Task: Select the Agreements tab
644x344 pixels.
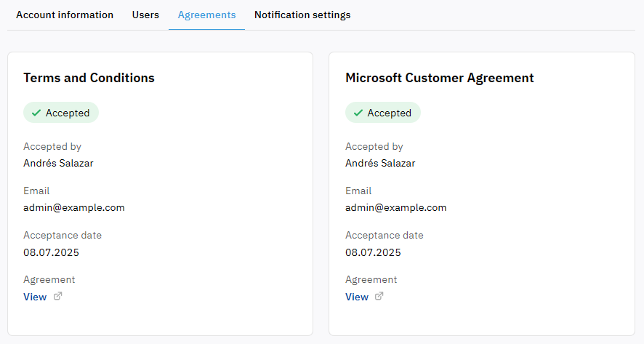Action: (x=206, y=15)
